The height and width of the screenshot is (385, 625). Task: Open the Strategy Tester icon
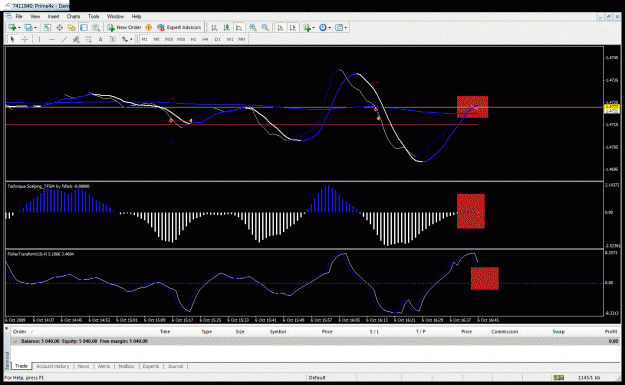tap(96, 28)
